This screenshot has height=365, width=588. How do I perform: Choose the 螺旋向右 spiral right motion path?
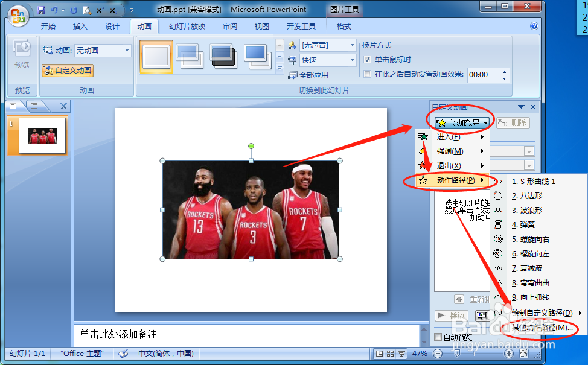coord(538,240)
